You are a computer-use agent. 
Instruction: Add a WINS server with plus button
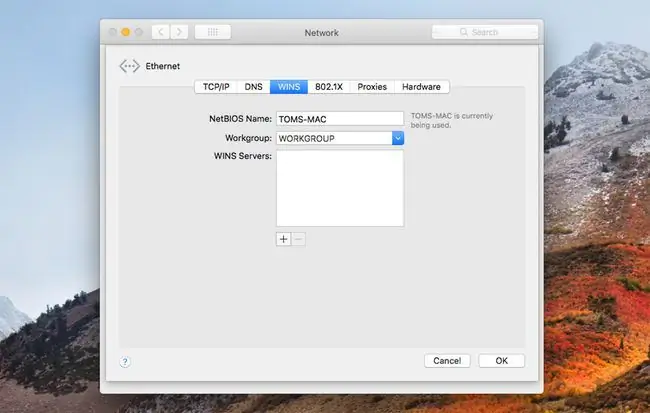pos(284,239)
